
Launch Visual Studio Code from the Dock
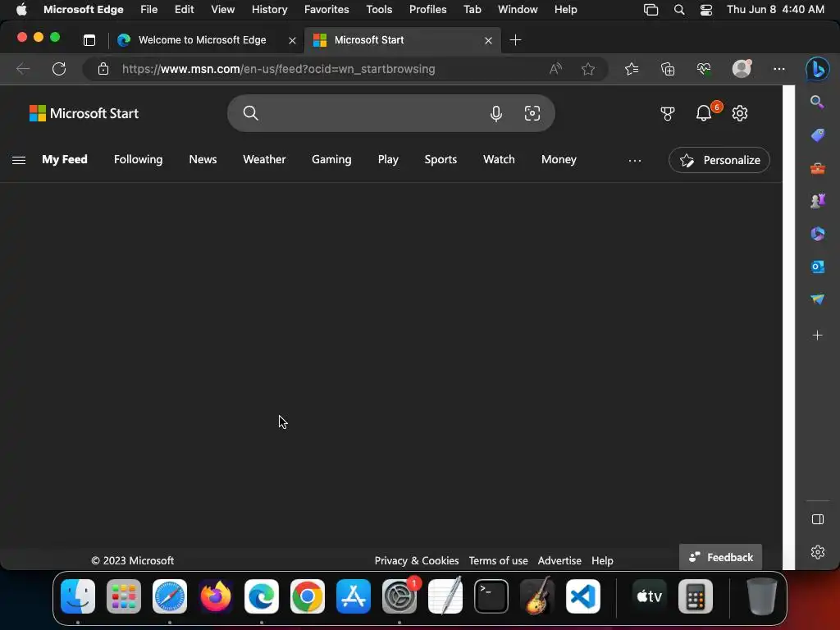[583, 596]
